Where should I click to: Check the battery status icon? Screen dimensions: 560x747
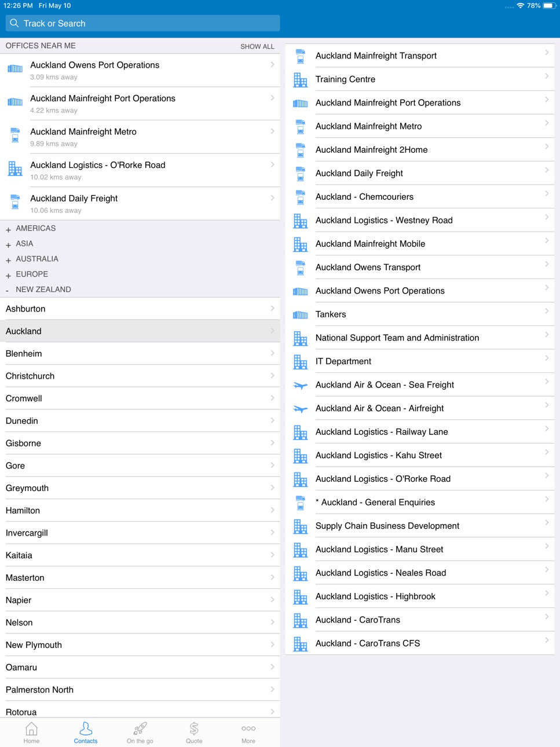click(x=550, y=5)
